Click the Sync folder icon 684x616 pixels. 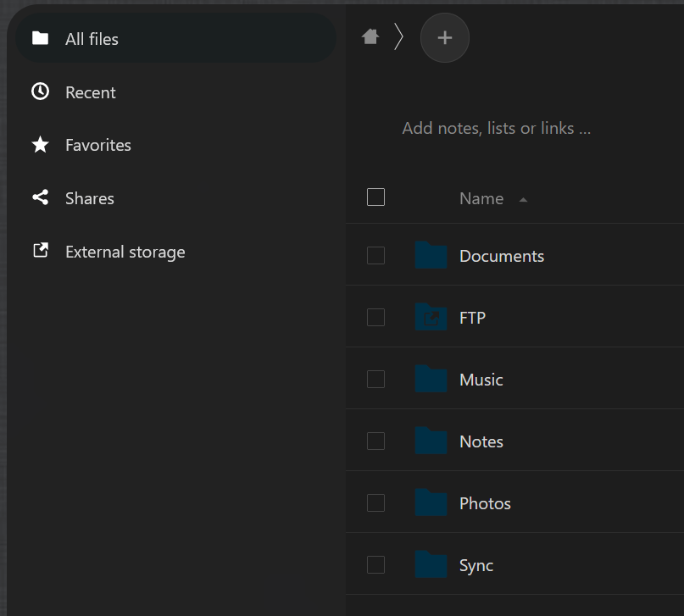[x=431, y=564]
